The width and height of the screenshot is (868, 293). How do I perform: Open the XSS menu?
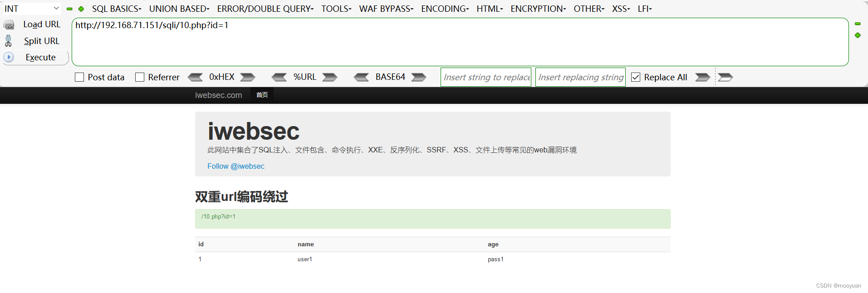(x=621, y=9)
